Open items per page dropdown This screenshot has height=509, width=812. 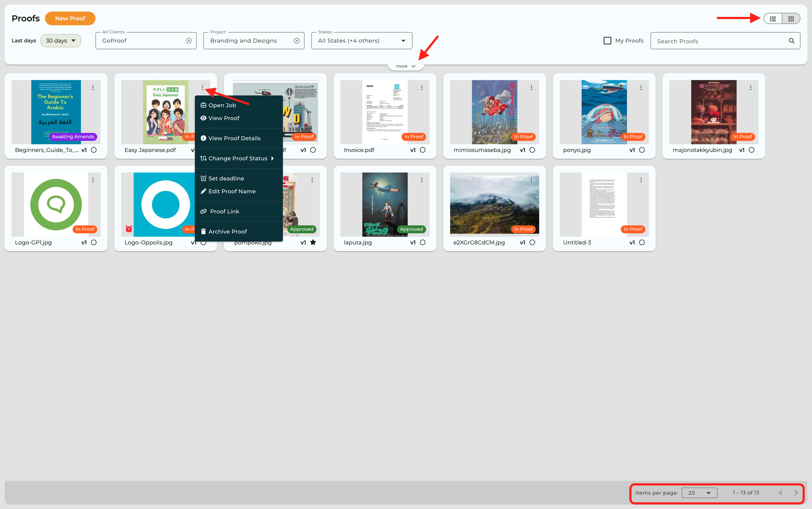699,493
